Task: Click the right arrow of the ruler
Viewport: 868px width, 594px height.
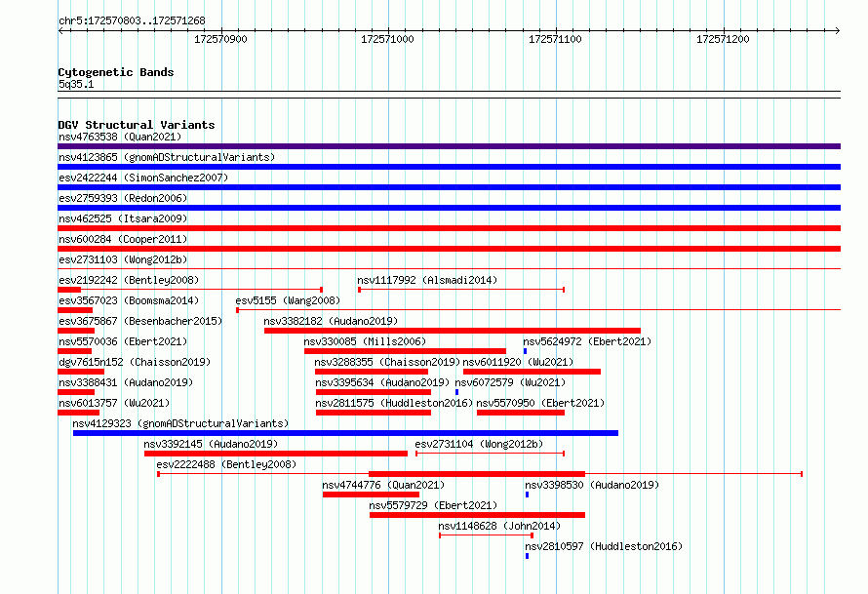Action: tap(838, 30)
